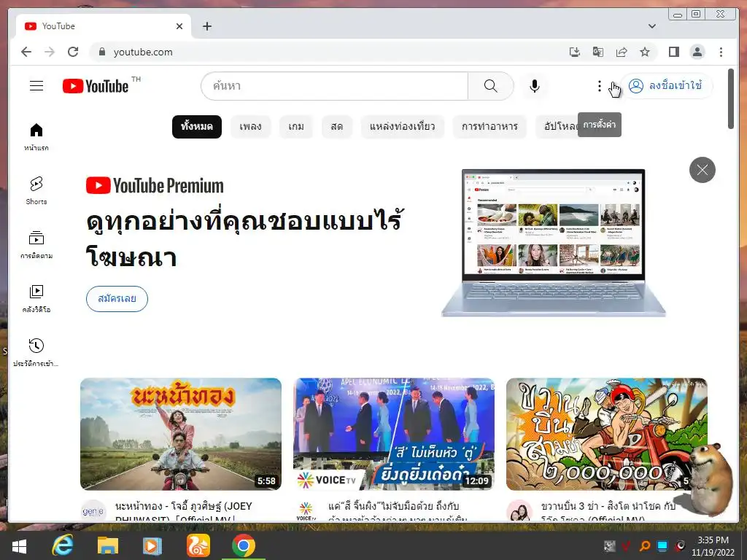Open the นะหน้าทอง video title link
This screenshot has height=560, width=747.
pos(183,513)
